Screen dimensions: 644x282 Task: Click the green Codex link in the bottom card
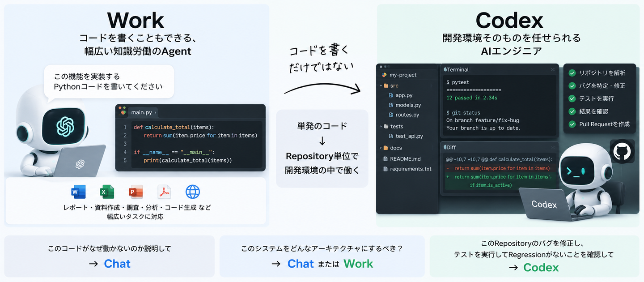point(541,268)
